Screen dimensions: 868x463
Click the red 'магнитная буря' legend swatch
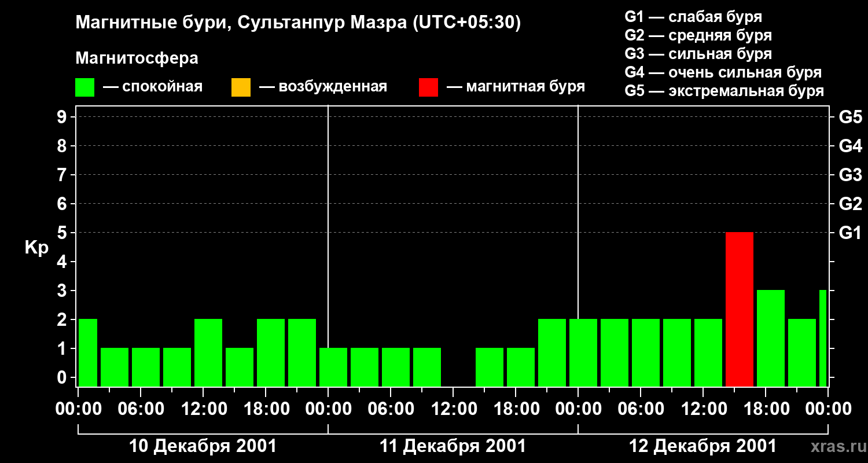428,87
